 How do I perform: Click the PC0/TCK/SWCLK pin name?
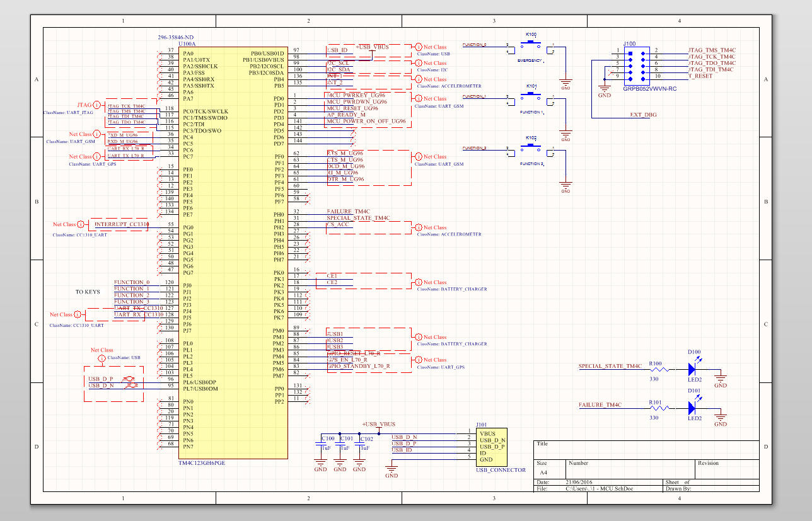(204, 112)
